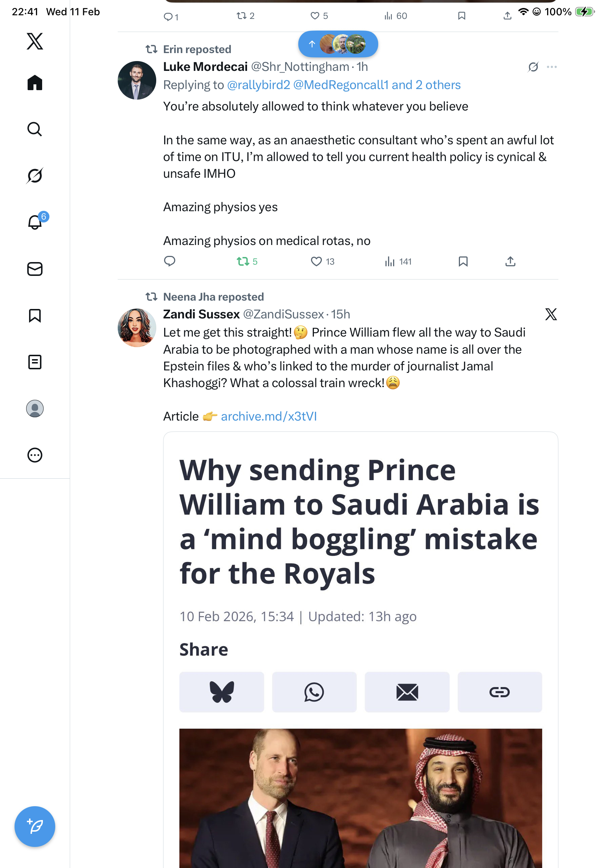Open the archive.md/x3tVI link

click(268, 416)
